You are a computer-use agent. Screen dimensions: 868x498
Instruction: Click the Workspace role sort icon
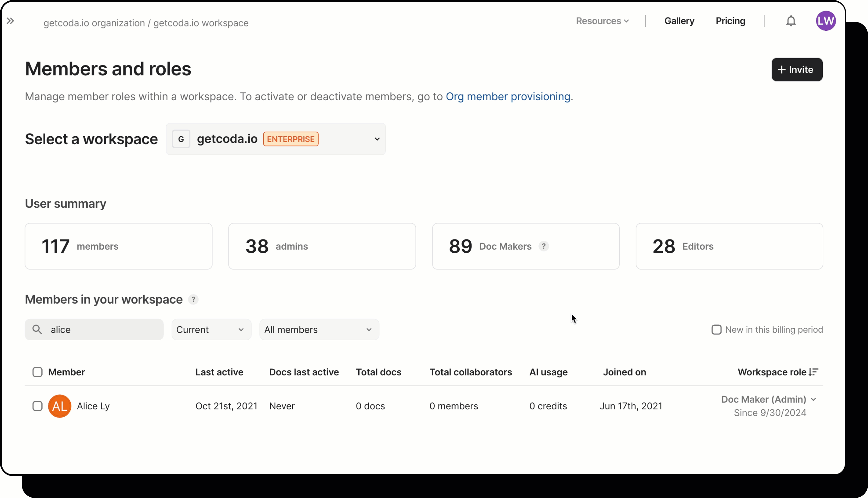[x=814, y=372]
